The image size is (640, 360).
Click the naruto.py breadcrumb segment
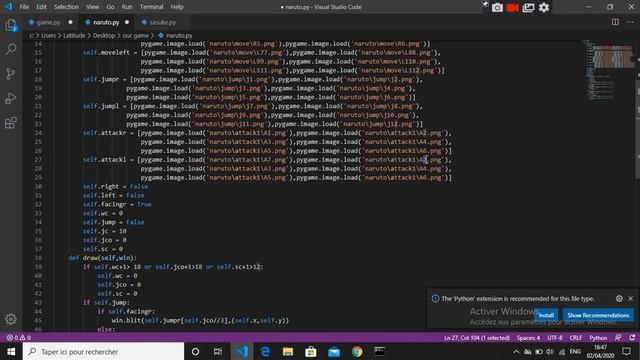175,36
